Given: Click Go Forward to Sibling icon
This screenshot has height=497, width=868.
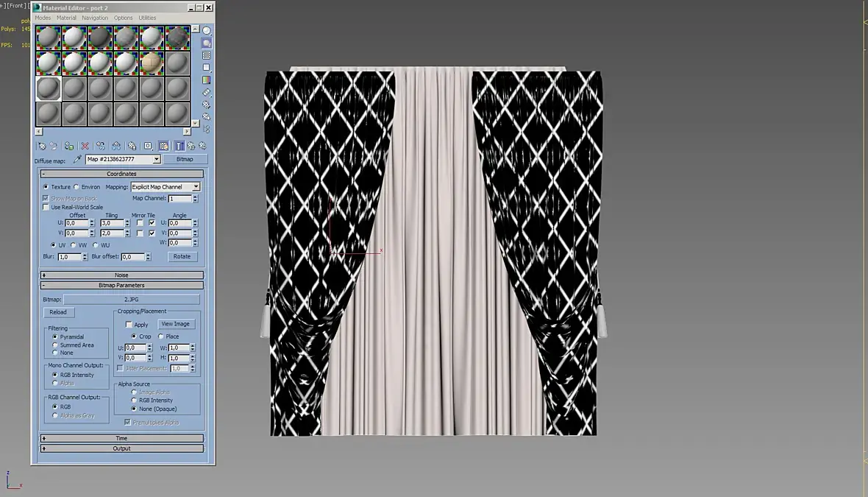Looking at the screenshot, I should tap(202, 146).
